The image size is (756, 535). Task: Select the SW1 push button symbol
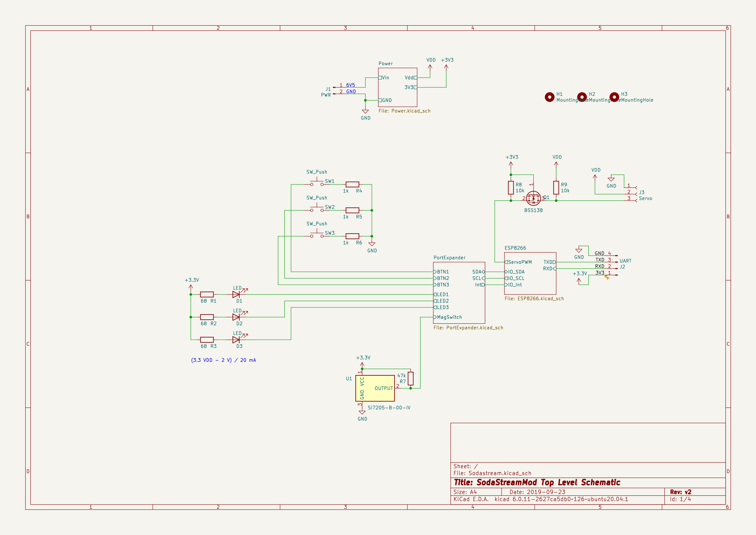click(317, 183)
